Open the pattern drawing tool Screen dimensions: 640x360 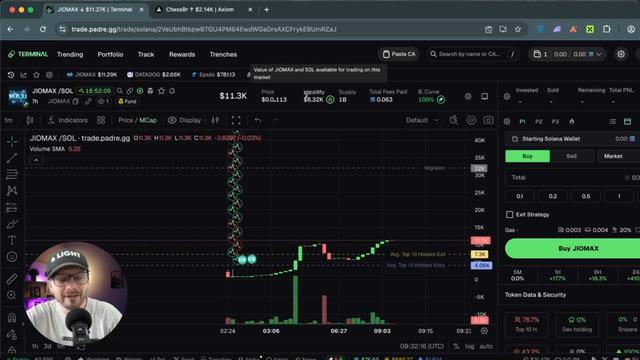[12, 191]
